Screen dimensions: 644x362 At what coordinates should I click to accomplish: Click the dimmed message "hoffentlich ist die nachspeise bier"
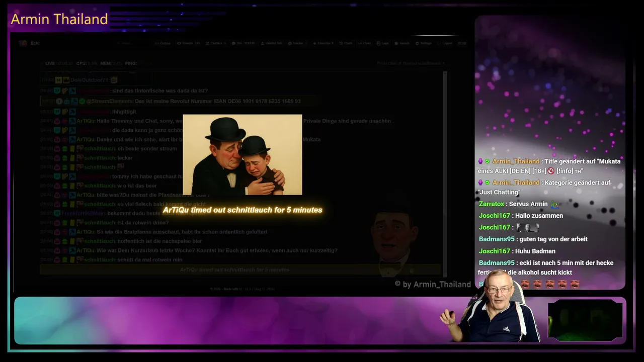(x=159, y=241)
